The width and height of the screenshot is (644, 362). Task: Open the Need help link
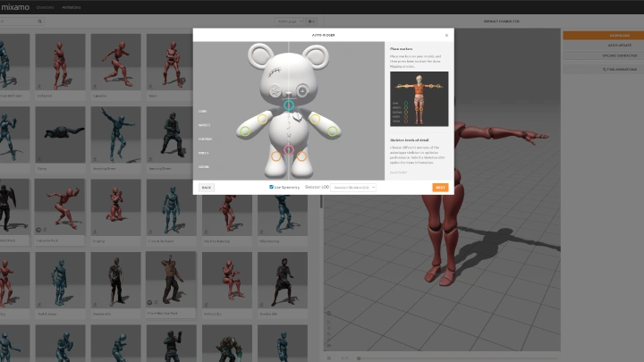[x=398, y=173]
